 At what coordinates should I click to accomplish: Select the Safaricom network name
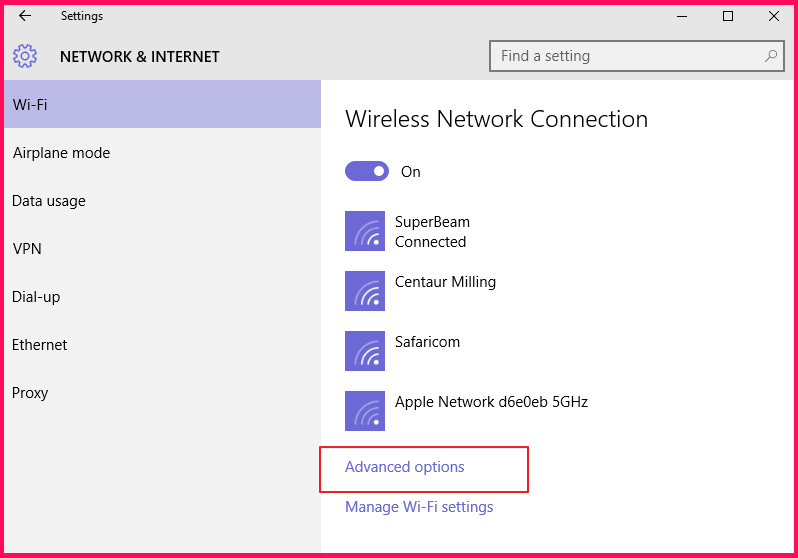427,342
